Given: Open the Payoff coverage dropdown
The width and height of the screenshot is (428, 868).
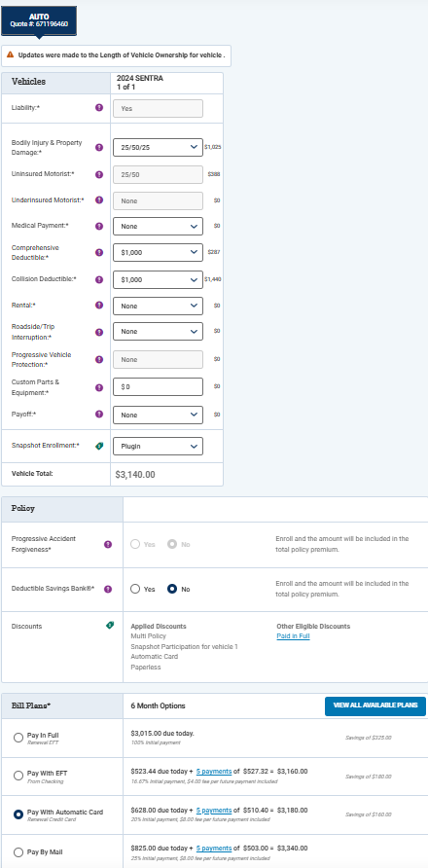Looking at the screenshot, I should coord(158,415).
